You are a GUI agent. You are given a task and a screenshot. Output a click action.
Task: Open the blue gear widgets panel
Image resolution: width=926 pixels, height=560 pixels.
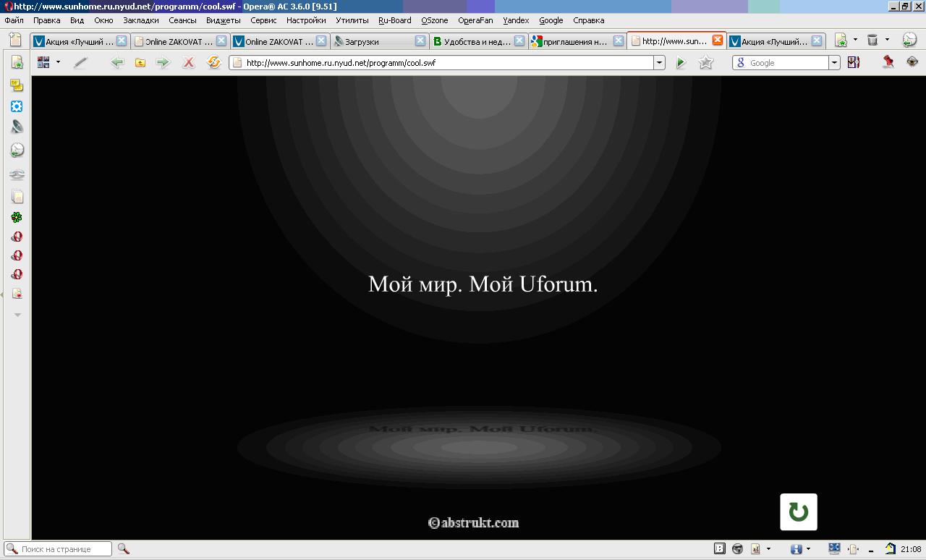17,106
